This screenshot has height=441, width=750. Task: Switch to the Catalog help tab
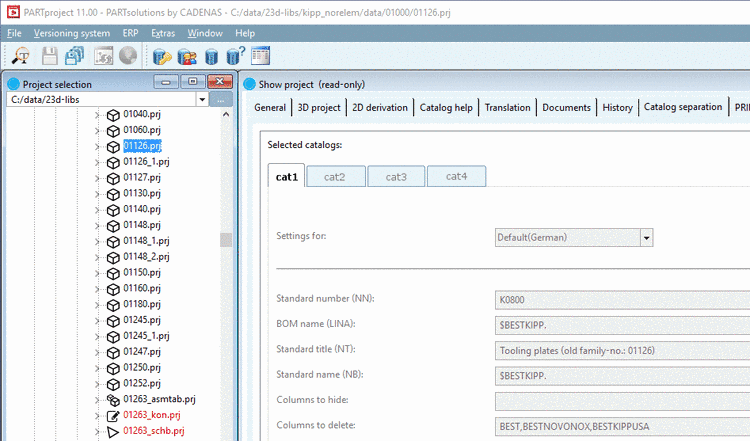click(446, 107)
